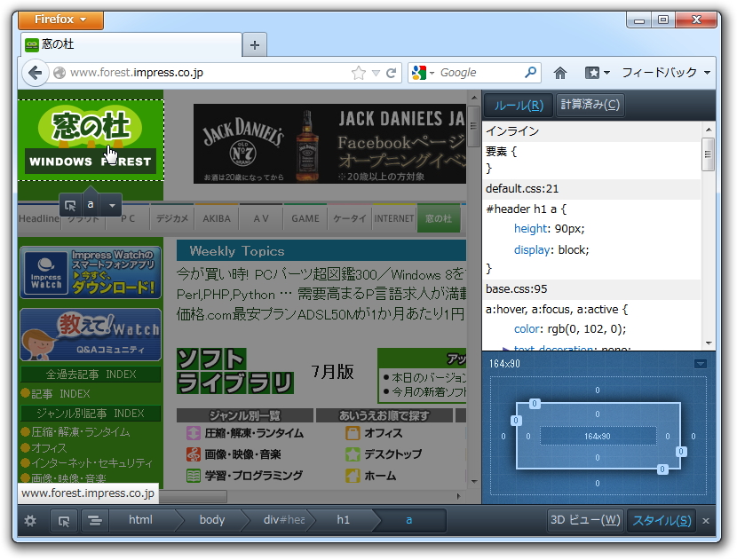Open a new tab with plus button
The image size is (737, 560).
(255, 45)
